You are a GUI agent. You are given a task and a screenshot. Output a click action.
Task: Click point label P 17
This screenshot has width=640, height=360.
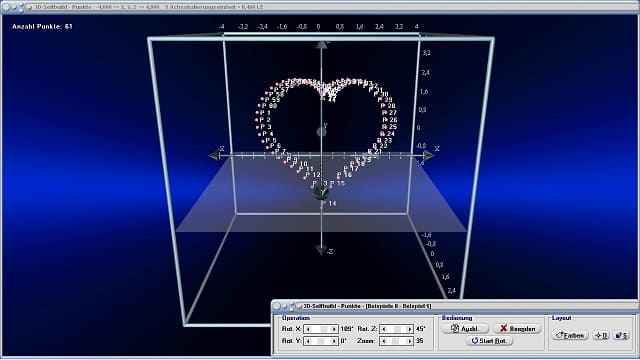point(351,168)
